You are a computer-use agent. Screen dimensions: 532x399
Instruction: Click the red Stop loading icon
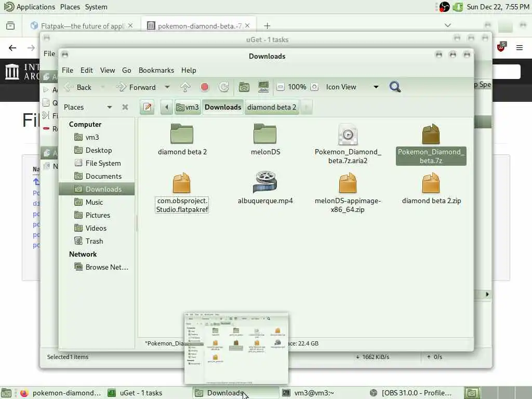click(205, 87)
